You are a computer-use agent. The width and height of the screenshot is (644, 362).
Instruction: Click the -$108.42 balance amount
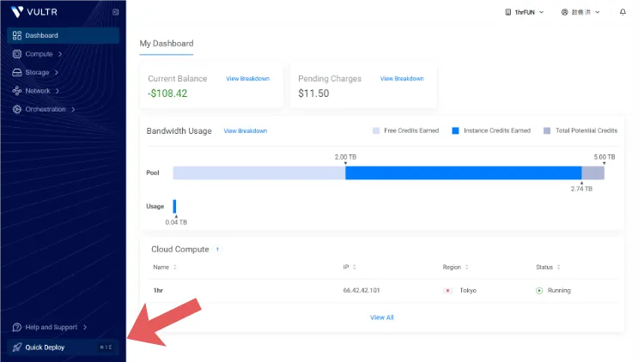[167, 94]
